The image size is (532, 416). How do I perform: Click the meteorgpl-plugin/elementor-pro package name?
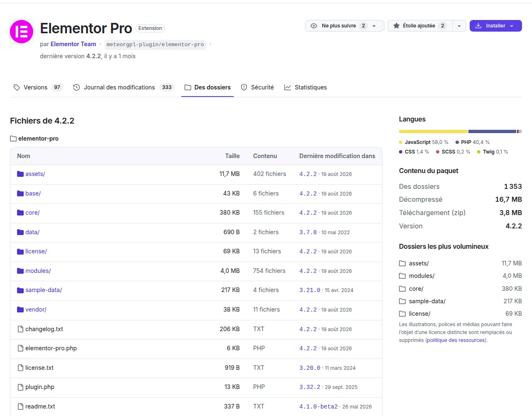[155, 45]
